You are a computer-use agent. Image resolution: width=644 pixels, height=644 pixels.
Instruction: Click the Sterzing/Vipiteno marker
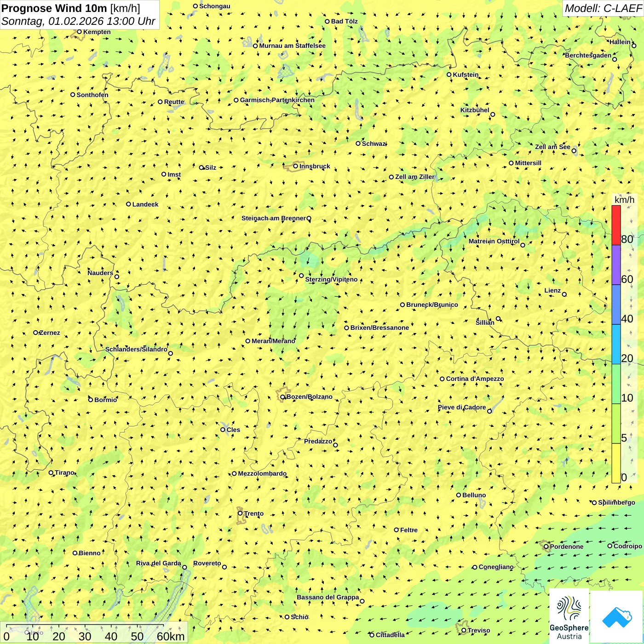[x=301, y=276]
